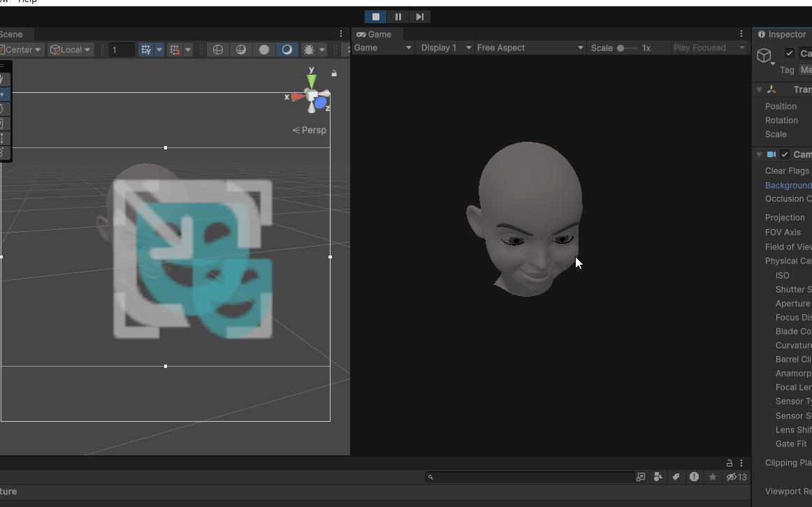
Task: Click the FOV Axis property label
Action: click(783, 233)
